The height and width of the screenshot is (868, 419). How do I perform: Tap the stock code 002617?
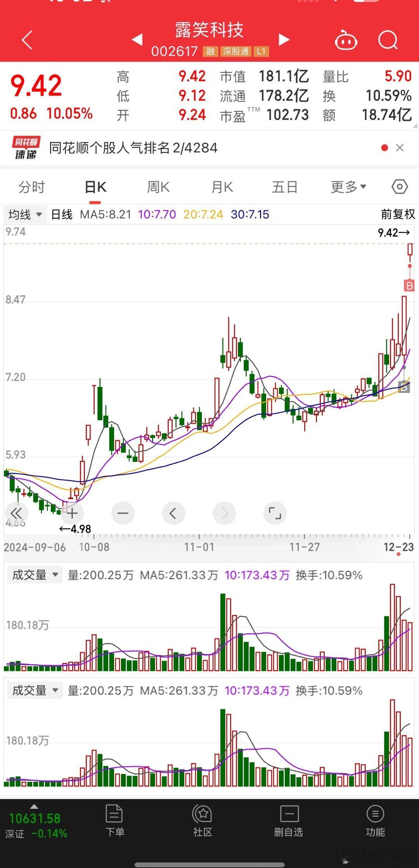(175, 52)
